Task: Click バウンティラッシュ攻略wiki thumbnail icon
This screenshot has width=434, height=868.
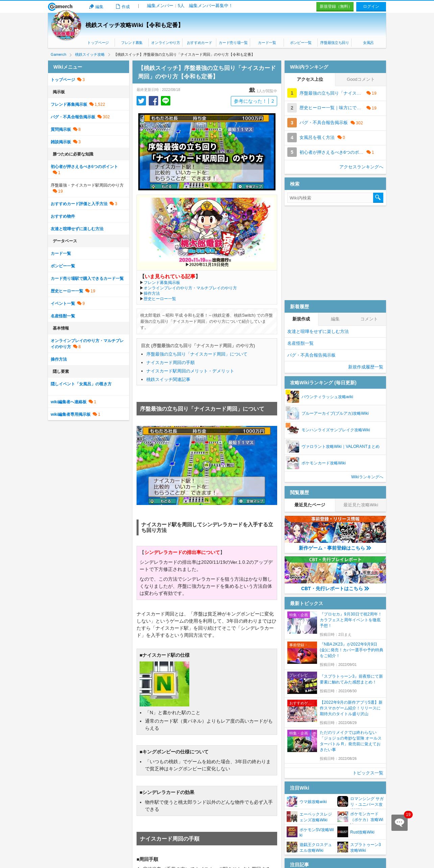Action: click(x=293, y=397)
